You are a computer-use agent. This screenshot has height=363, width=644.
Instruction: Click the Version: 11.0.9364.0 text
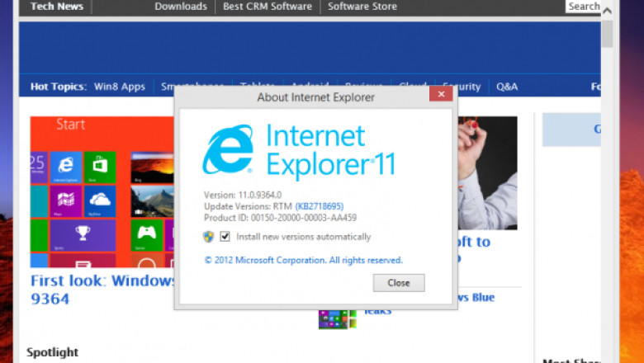243,195
